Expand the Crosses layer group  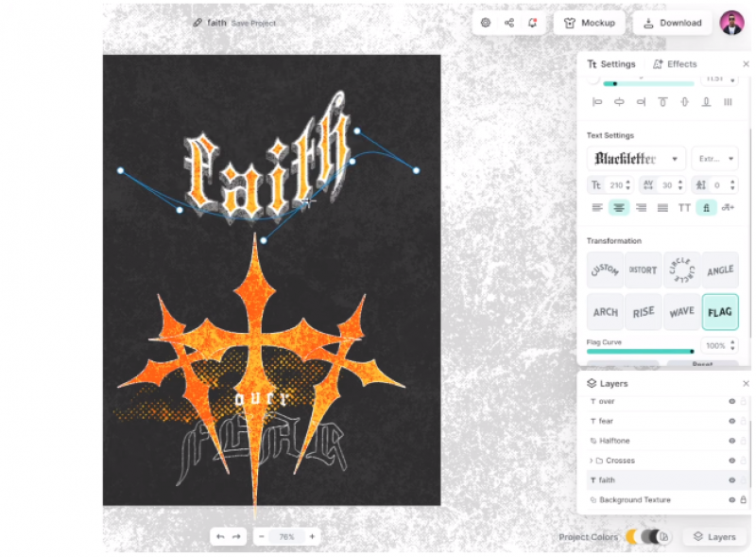(x=591, y=461)
